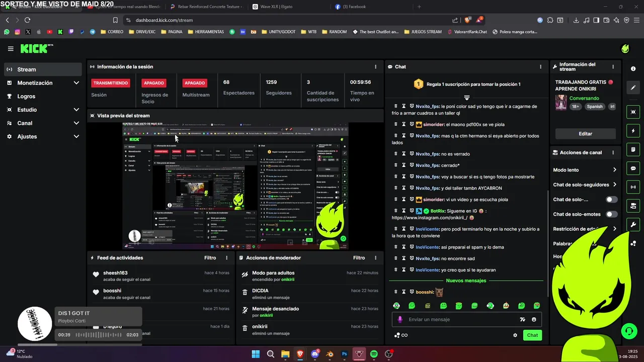Open Acciones de moderador three-dot menu
This screenshot has width=644, height=362.
point(375,258)
